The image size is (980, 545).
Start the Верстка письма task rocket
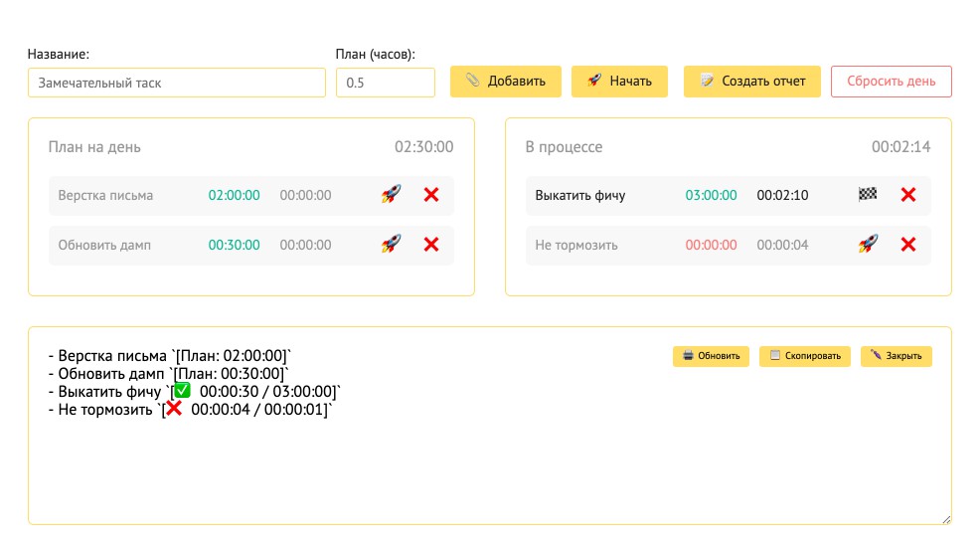pyautogui.click(x=391, y=195)
